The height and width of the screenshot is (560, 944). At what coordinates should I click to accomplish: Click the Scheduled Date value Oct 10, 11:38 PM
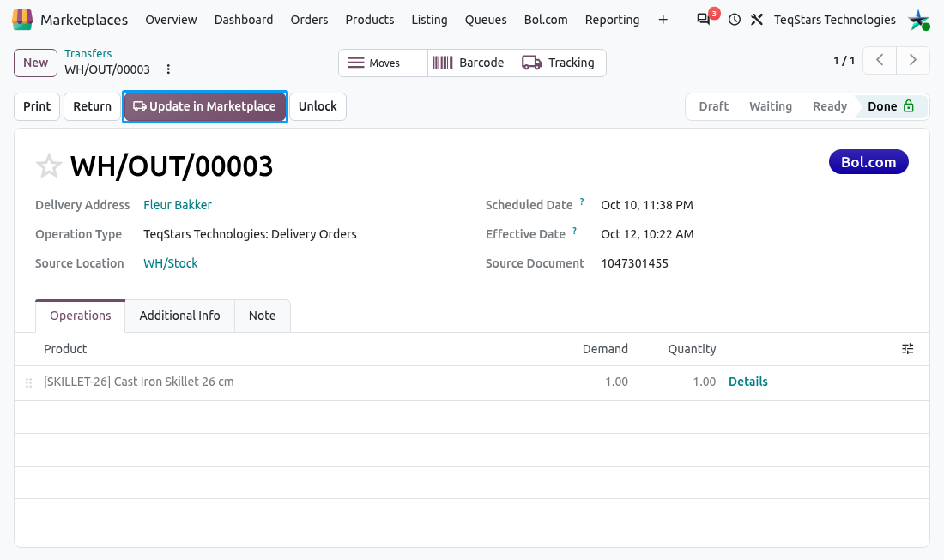[646, 205]
